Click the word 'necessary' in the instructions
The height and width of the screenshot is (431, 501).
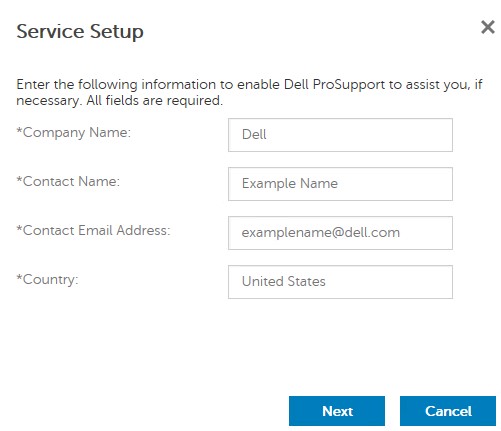[48, 101]
